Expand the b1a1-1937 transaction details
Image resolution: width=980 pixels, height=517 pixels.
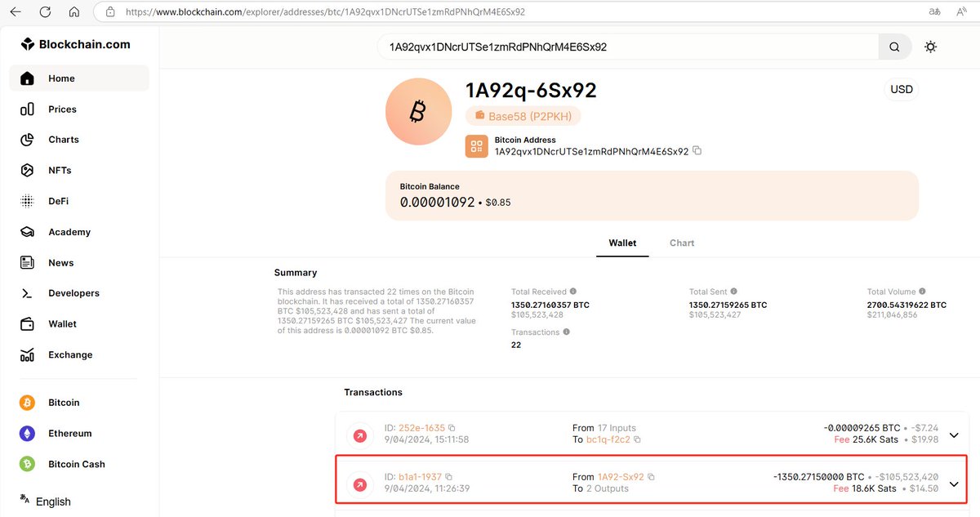[x=953, y=484]
